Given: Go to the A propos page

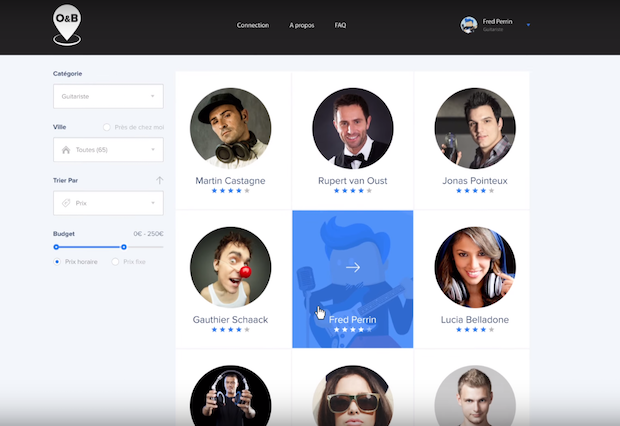Looking at the screenshot, I should pos(302,25).
